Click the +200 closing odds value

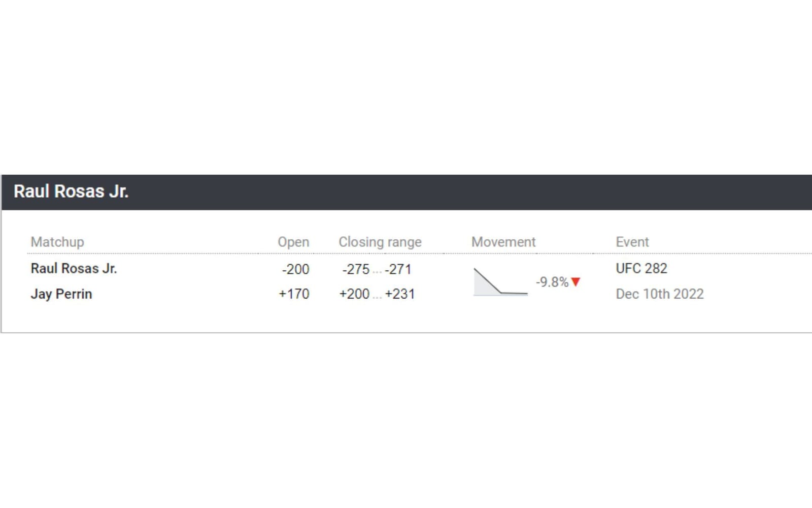(354, 294)
